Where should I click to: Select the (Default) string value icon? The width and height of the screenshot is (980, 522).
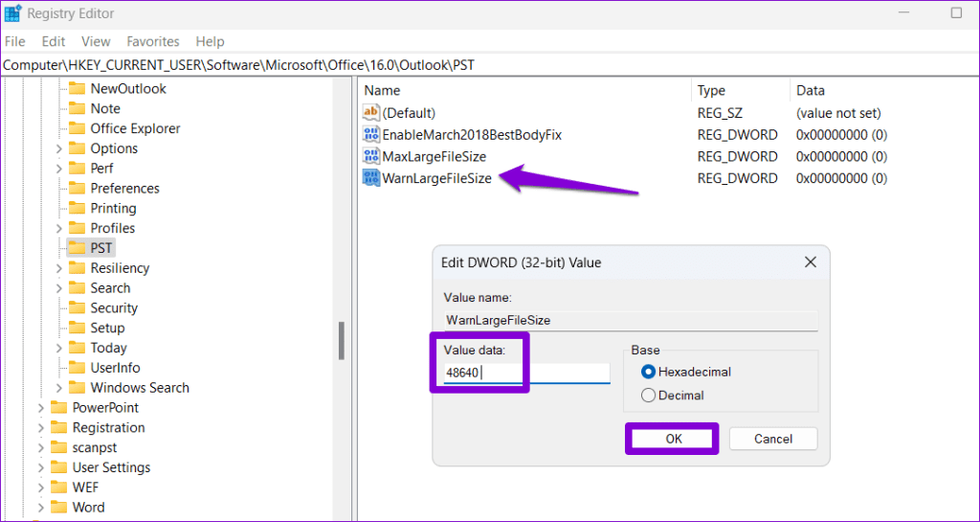click(371, 113)
